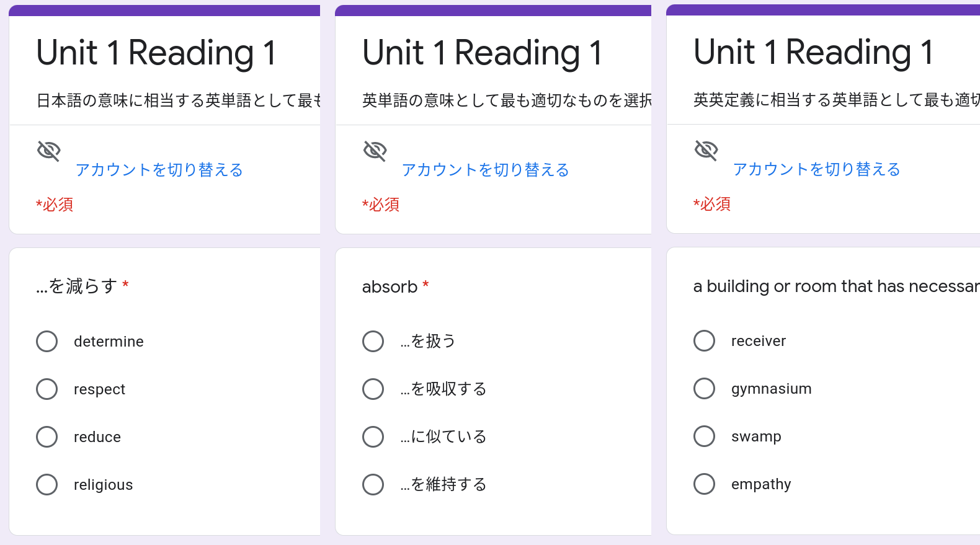Pick the …を維持する option
This screenshot has height=545, width=980.
[373, 484]
